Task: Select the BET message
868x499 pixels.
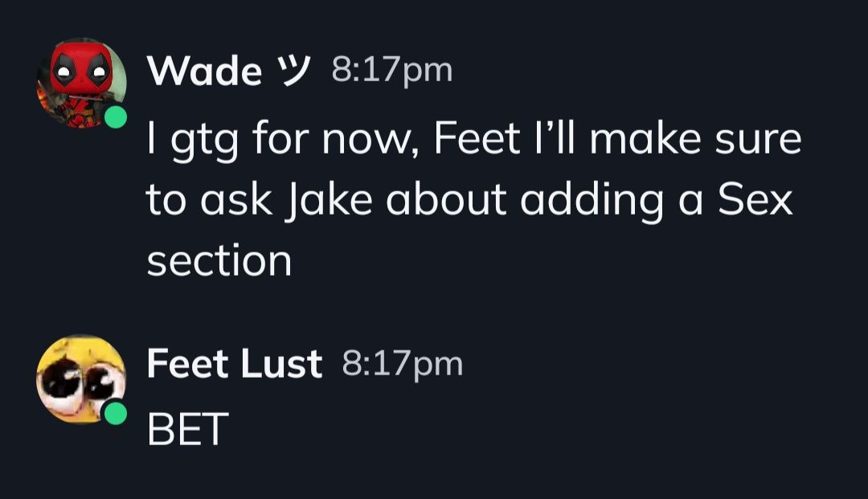Action: click(188, 429)
